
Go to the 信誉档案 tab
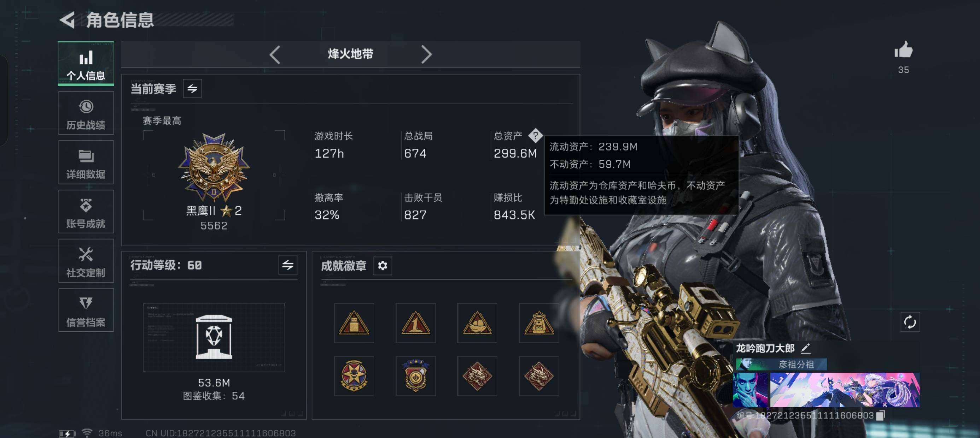coord(86,310)
